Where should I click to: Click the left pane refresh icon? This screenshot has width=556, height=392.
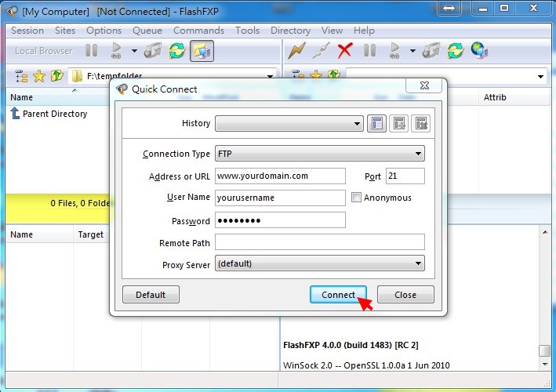[177, 51]
